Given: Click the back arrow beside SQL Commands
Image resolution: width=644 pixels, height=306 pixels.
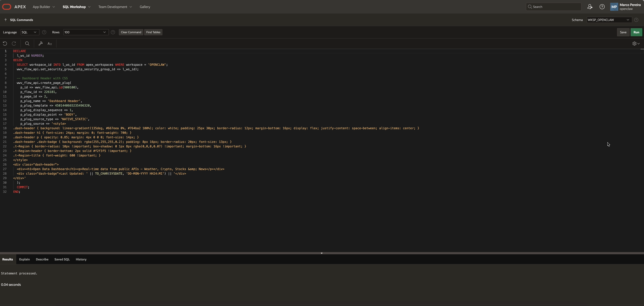Looking at the screenshot, I should [6, 20].
